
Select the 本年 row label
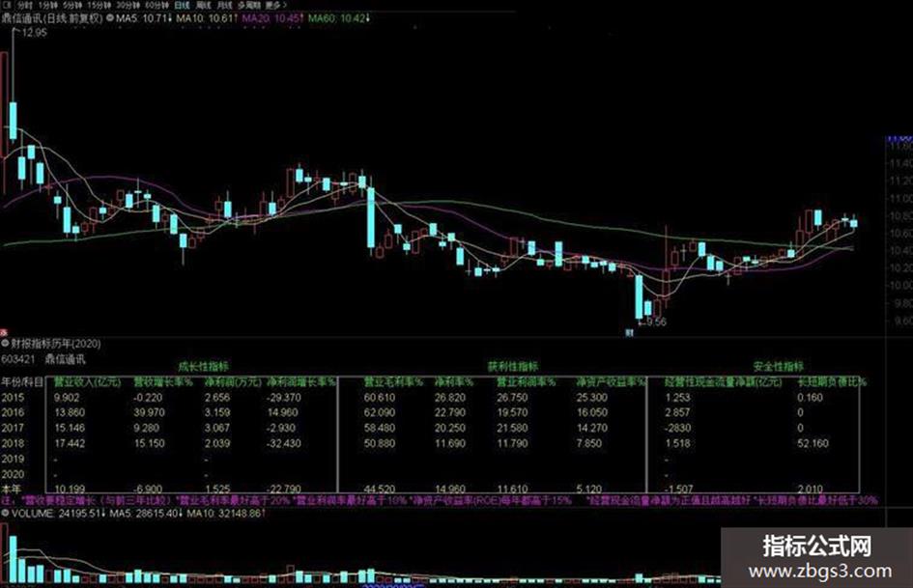[12, 489]
